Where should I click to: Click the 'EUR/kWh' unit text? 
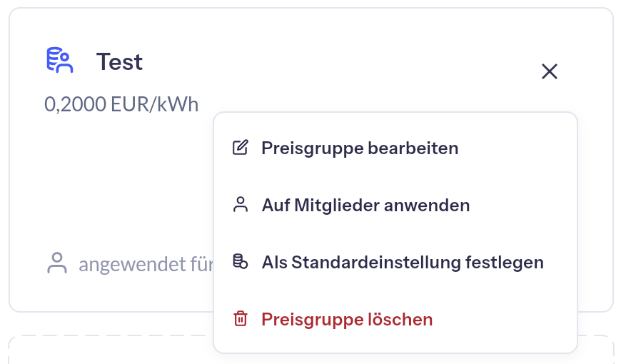tap(154, 104)
